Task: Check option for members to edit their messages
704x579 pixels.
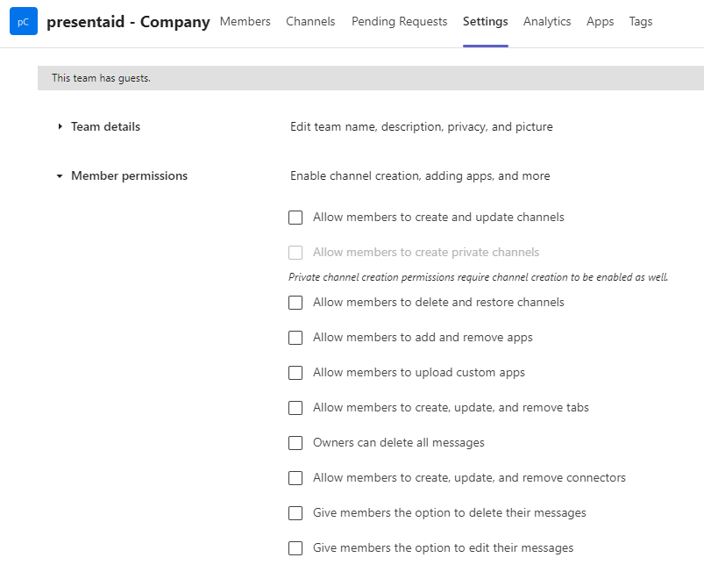Action: 295,548
